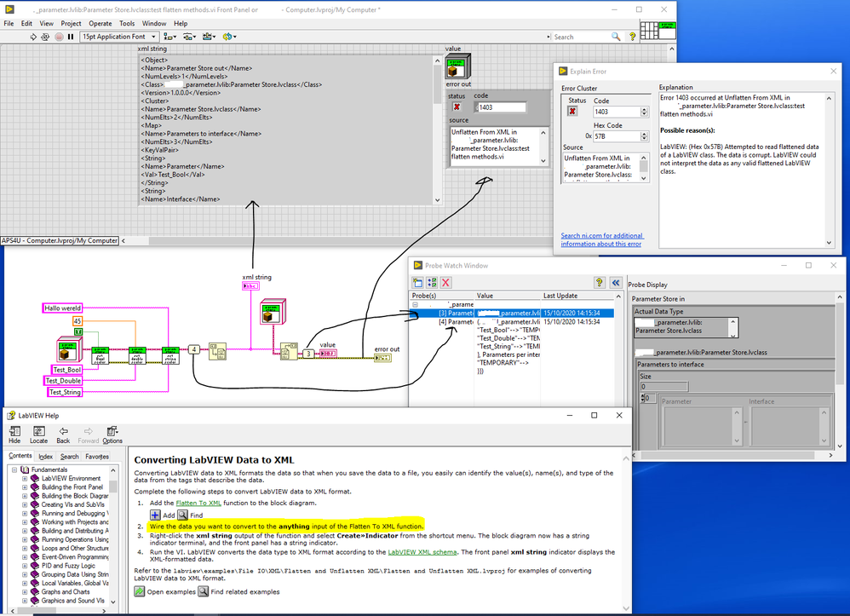Open the 'Flatten To XML' help link

198,503
